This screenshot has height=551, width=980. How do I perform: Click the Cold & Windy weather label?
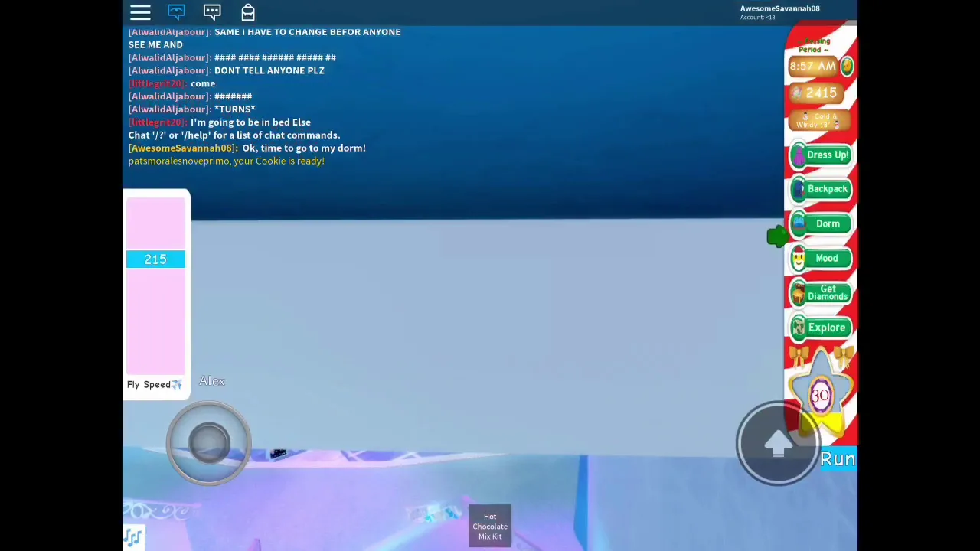point(821,121)
